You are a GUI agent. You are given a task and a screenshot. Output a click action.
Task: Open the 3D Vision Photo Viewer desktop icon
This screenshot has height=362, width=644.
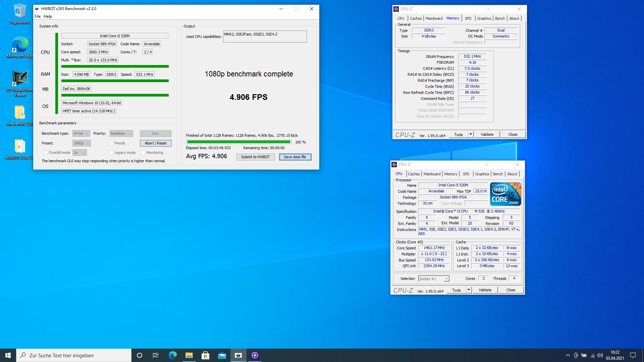pos(20,84)
